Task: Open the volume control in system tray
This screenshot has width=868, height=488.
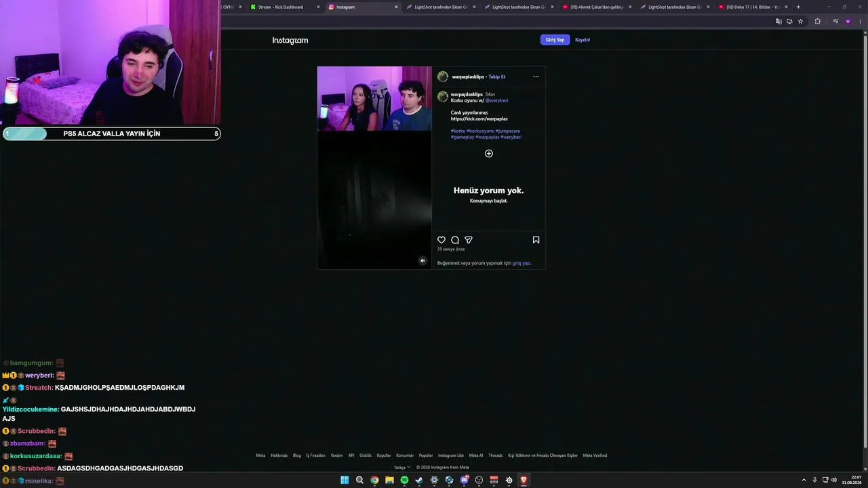Action: point(833,480)
